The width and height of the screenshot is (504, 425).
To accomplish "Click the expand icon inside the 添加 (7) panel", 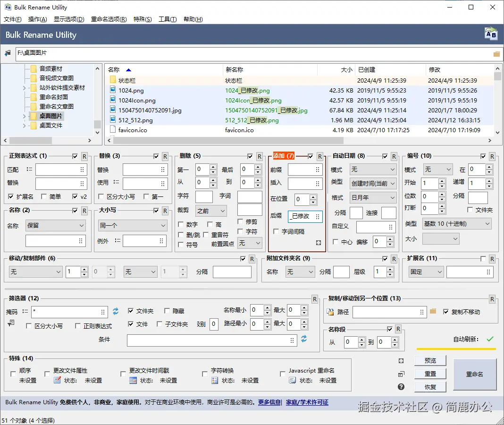I will pos(318,243).
